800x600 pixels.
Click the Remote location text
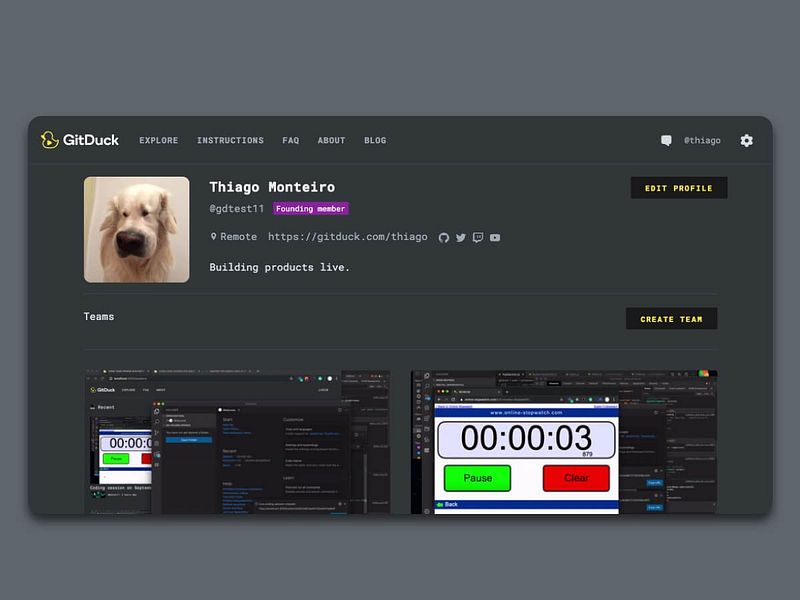[238, 237]
